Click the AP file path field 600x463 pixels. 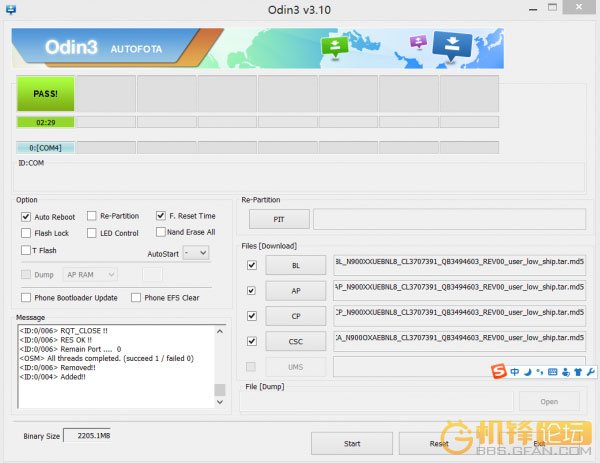click(x=459, y=291)
